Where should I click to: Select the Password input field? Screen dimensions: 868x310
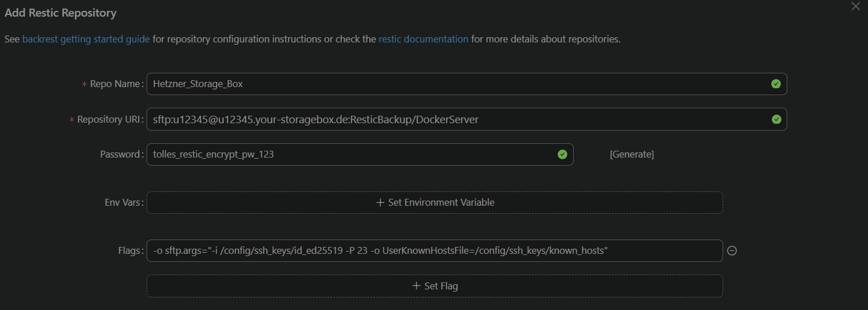tap(349, 154)
